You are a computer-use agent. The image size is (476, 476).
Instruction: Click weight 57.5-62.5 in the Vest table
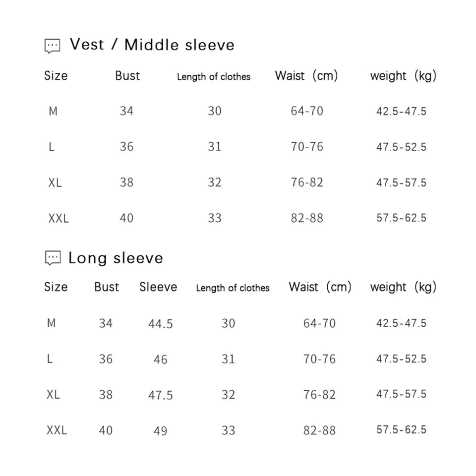pyautogui.click(x=401, y=218)
